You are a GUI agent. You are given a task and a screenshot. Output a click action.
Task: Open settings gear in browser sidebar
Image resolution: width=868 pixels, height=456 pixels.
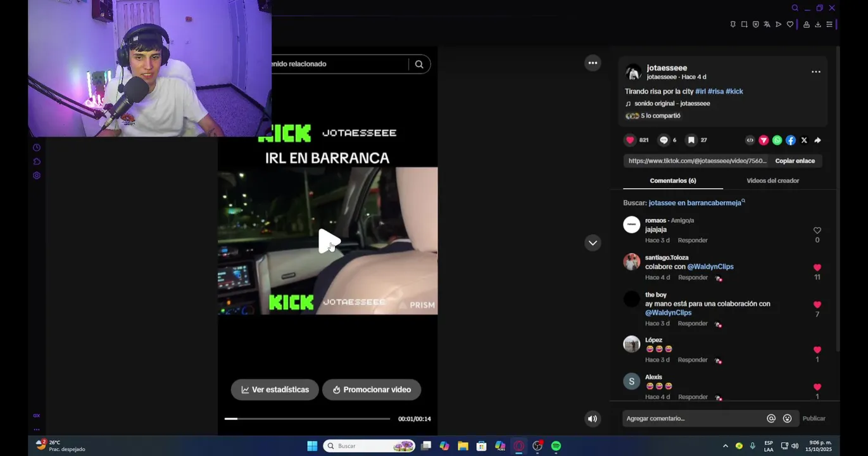(x=37, y=175)
